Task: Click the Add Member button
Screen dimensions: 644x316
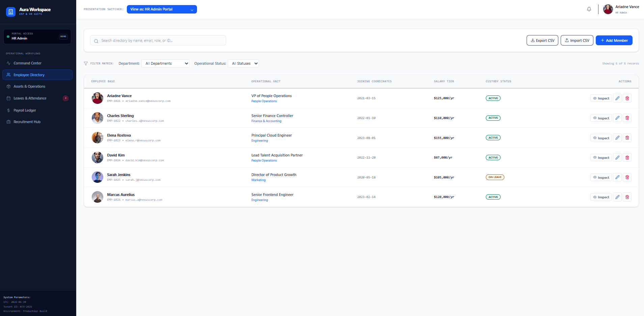Action: coord(614,40)
